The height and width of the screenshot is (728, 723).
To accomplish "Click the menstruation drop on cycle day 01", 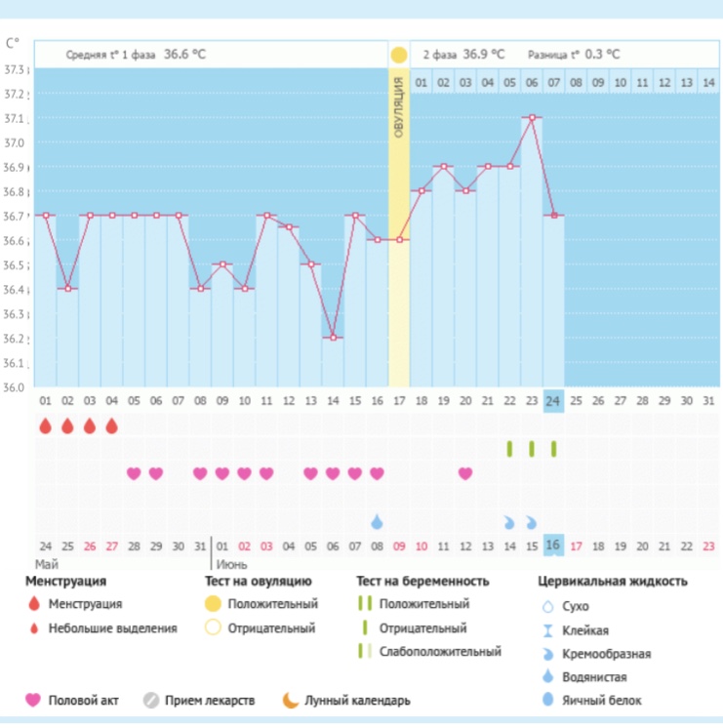I will tap(45, 425).
